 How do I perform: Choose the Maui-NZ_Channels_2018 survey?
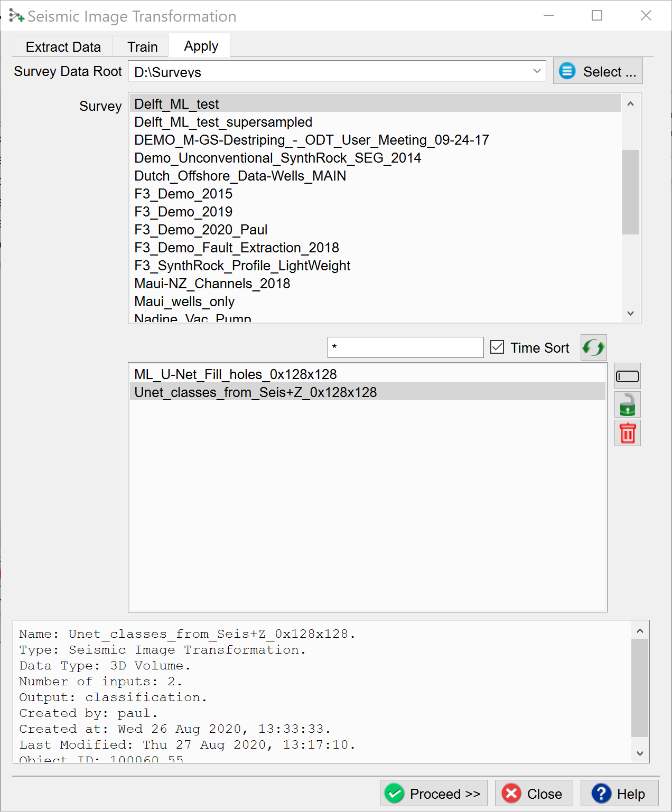[212, 284]
